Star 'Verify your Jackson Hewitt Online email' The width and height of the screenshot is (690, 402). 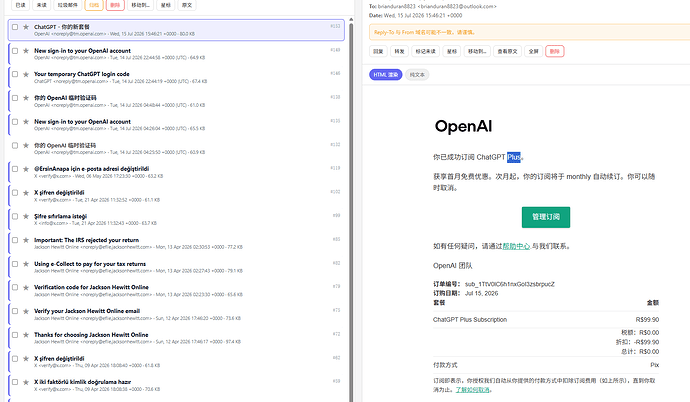[x=26, y=311]
